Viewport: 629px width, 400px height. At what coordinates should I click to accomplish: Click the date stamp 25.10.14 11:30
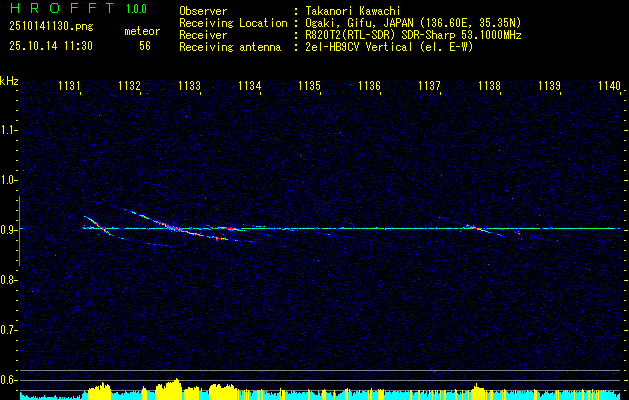[x=51, y=46]
